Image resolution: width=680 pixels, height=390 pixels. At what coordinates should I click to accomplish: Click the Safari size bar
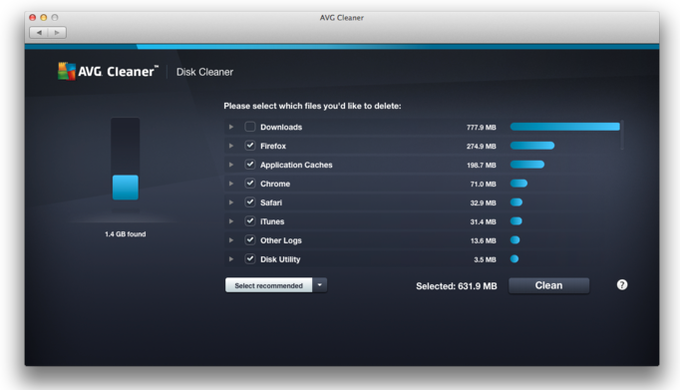[x=516, y=202]
